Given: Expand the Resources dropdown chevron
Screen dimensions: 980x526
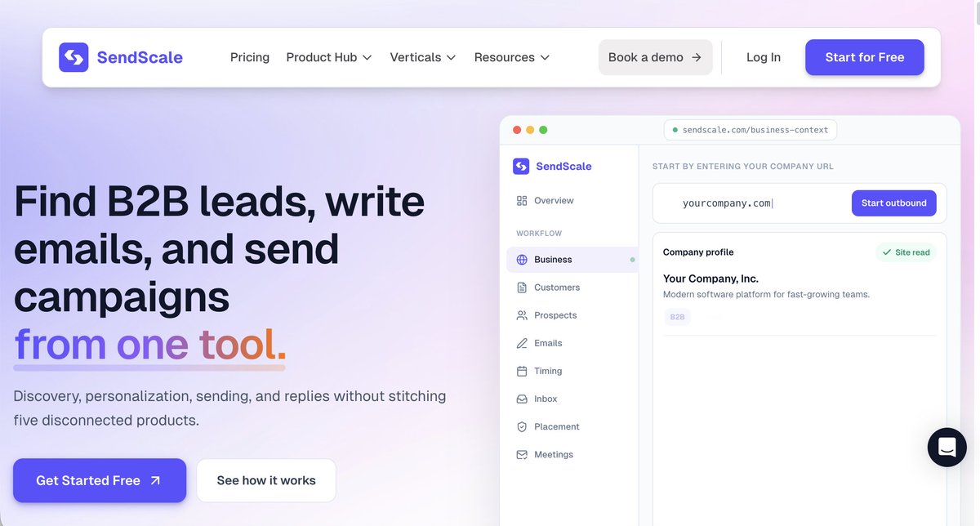Looking at the screenshot, I should [x=545, y=57].
